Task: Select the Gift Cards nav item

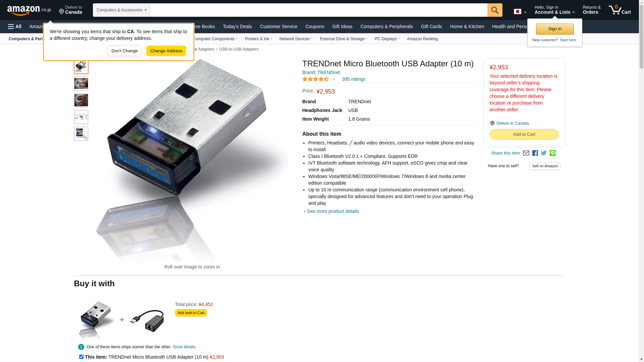Action: point(431,26)
